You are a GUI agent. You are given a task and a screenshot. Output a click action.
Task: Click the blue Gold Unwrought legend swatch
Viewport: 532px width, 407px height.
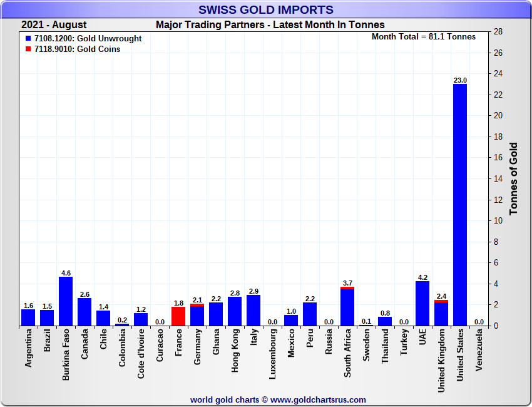(x=28, y=39)
